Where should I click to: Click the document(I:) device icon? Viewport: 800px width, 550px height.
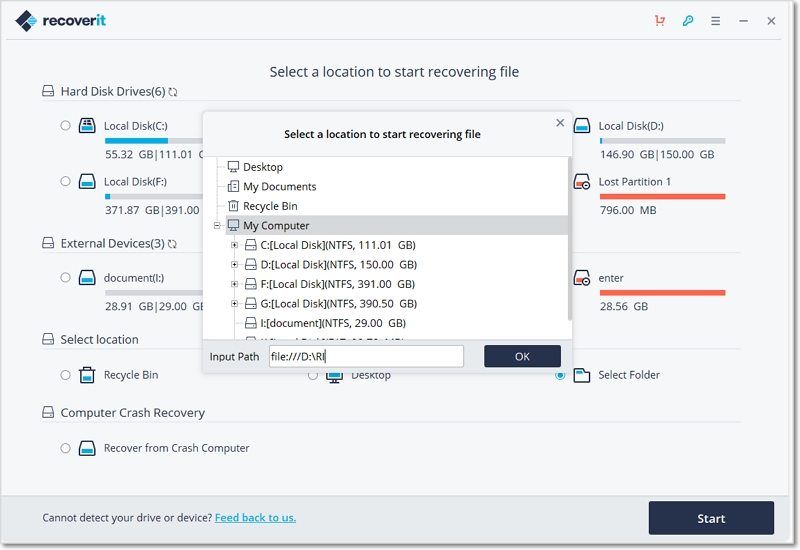coord(87,278)
